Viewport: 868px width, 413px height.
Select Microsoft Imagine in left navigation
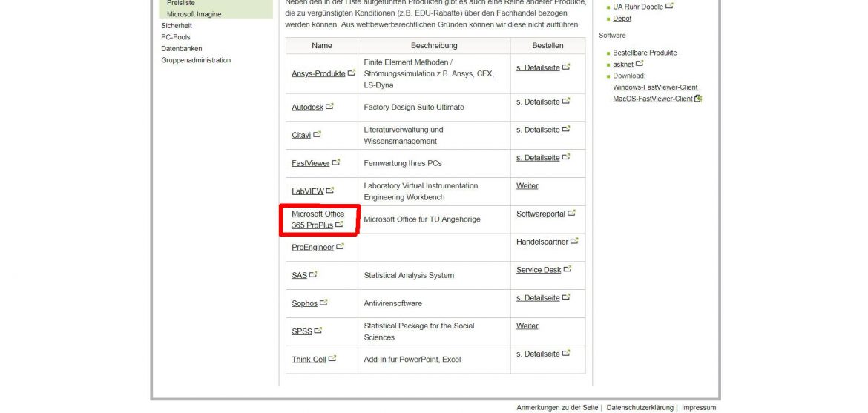coord(194,14)
